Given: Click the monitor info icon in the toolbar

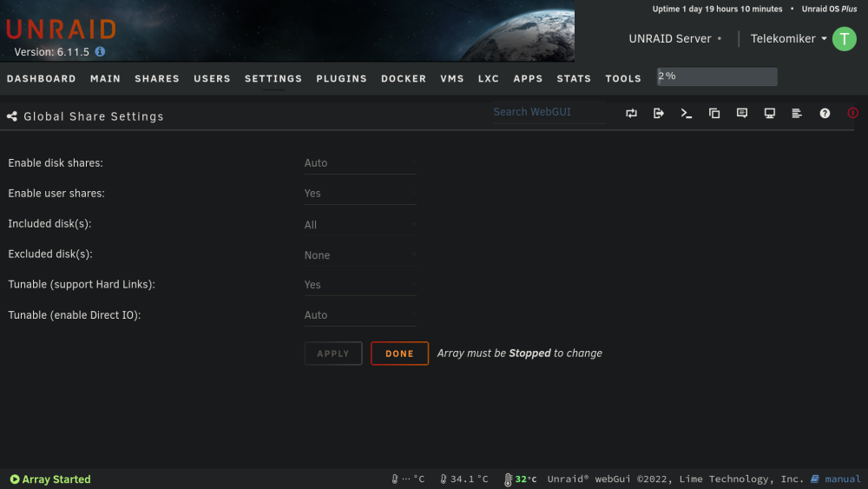Looking at the screenshot, I should [769, 113].
